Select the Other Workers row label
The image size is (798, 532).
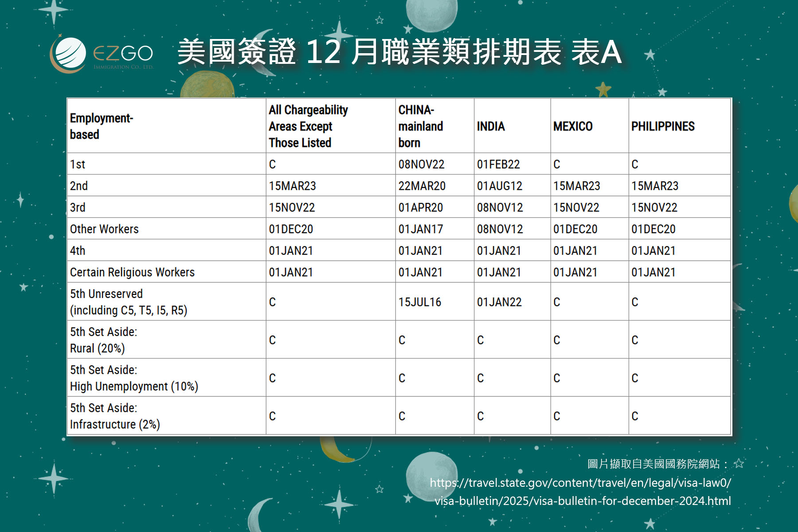104,229
